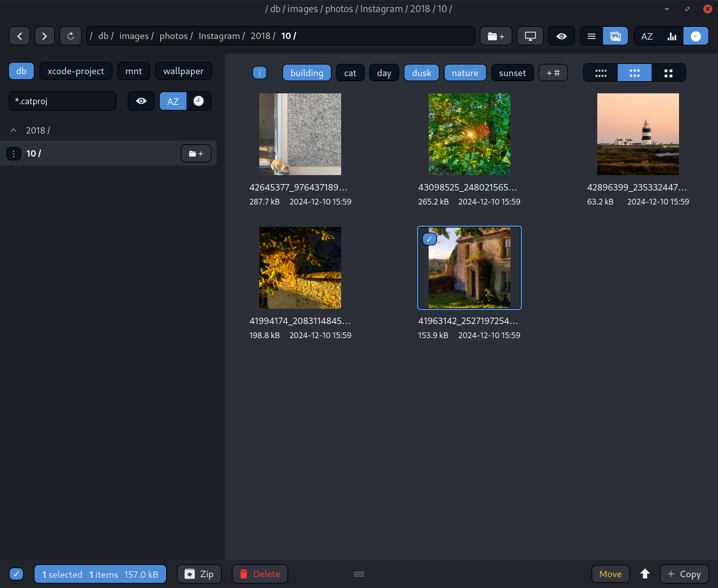Select the largest thumbnail grid size
The width and height of the screenshot is (718, 588).
coord(669,73)
